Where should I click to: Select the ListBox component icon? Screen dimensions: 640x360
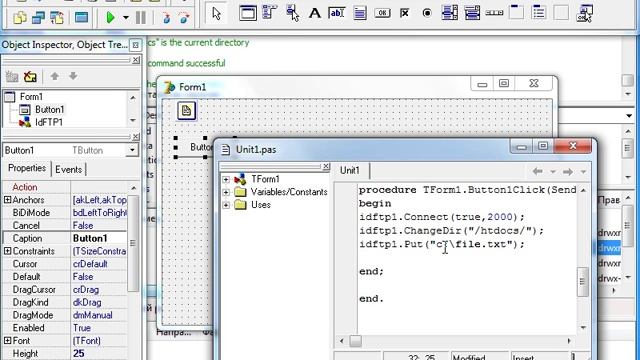tap(449, 13)
